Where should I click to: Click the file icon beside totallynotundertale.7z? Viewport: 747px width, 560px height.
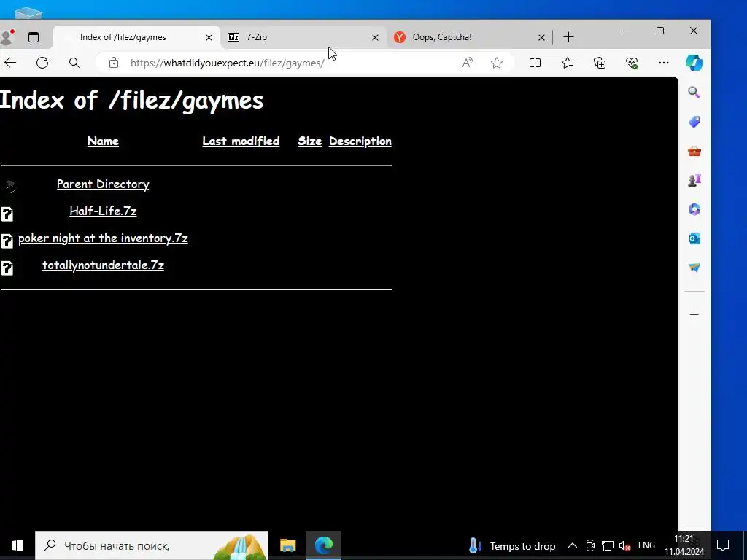pos(7,268)
